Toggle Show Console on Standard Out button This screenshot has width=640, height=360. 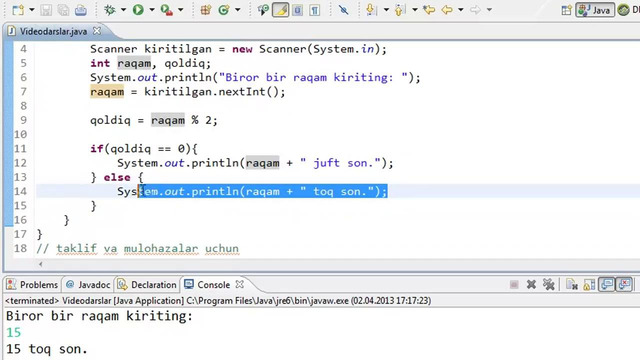(x=607, y=284)
